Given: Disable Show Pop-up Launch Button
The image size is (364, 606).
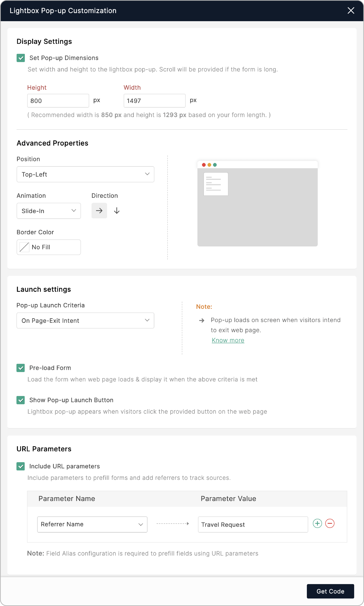Looking at the screenshot, I should click(21, 400).
